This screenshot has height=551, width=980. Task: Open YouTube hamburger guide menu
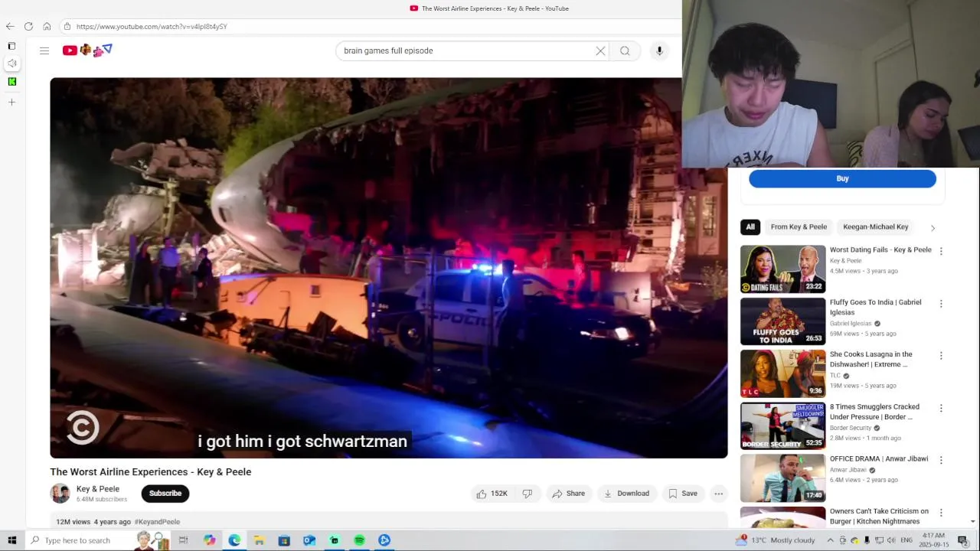click(x=44, y=51)
